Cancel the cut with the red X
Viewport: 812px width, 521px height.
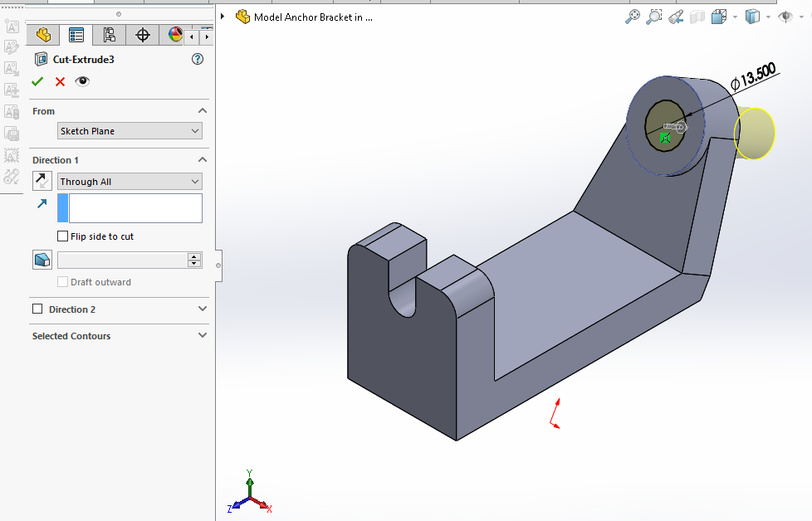click(60, 81)
